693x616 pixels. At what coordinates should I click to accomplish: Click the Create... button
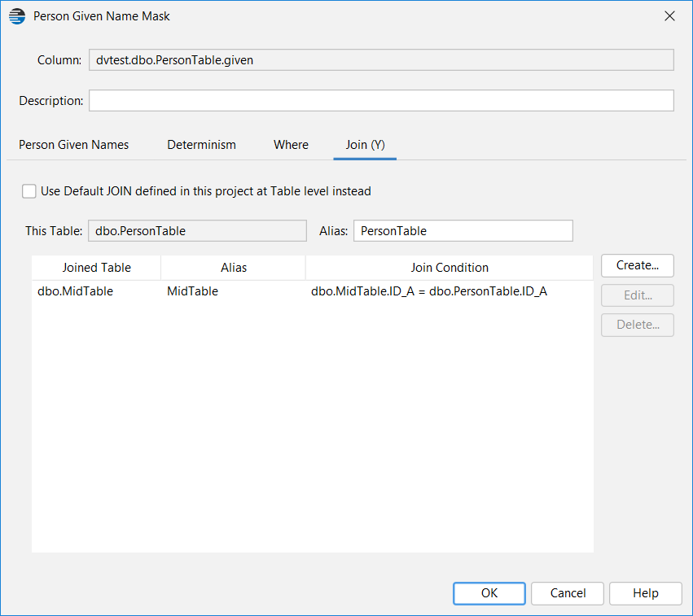638,265
